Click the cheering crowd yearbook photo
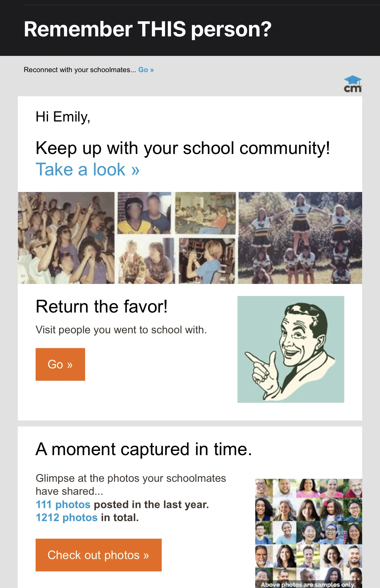Image resolution: width=380 pixels, height=588 pixels. point(67,238)
